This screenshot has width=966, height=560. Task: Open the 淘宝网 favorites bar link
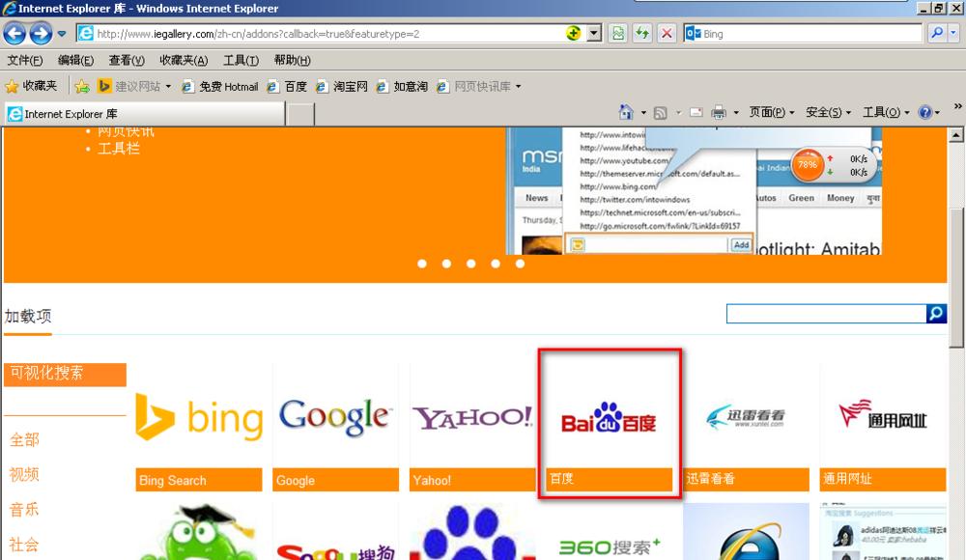pos(342,86)
